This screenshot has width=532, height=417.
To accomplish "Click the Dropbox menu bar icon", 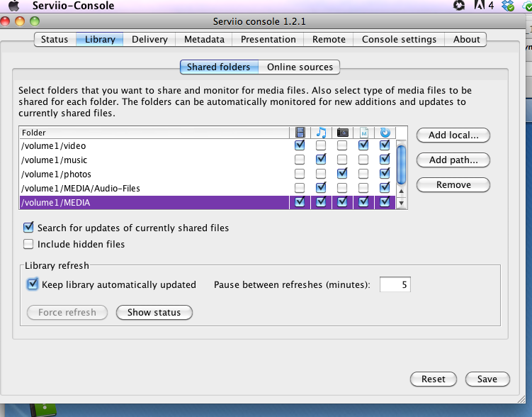I will [508, 6].
